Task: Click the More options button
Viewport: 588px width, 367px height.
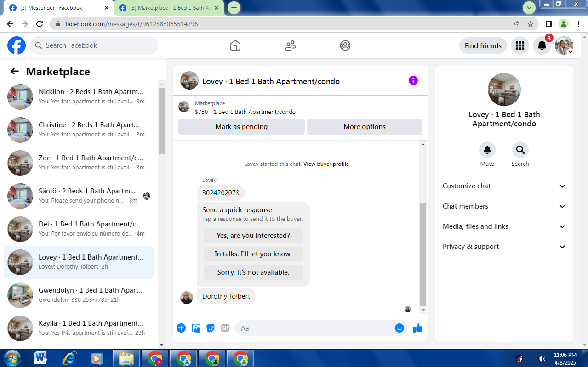Action: pyautogui.click(x=365, y=127)
